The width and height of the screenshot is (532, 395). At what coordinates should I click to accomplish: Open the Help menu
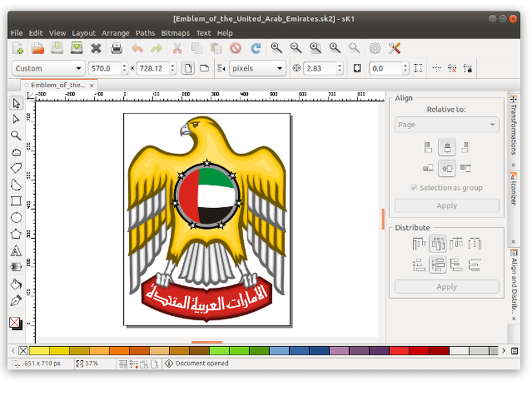click(225, 33)
